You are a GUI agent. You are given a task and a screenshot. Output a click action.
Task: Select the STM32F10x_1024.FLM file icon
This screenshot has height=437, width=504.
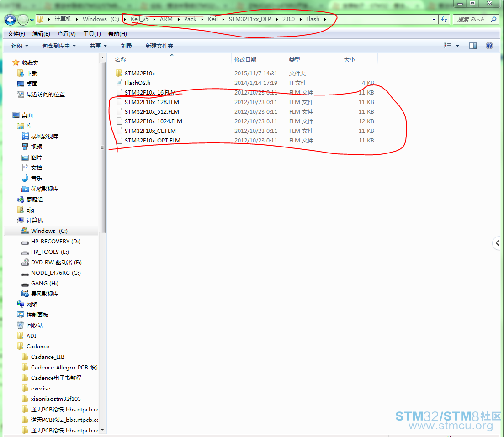click(119, 121)
